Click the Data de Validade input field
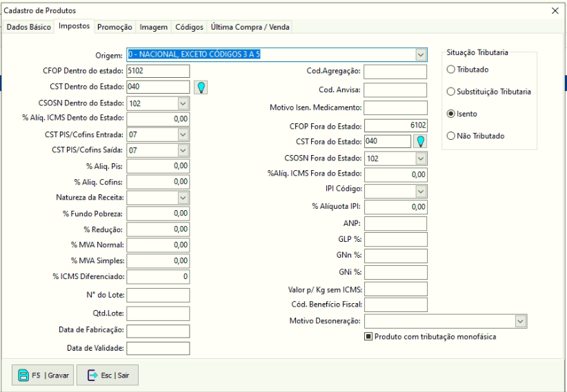 point(158,348)
